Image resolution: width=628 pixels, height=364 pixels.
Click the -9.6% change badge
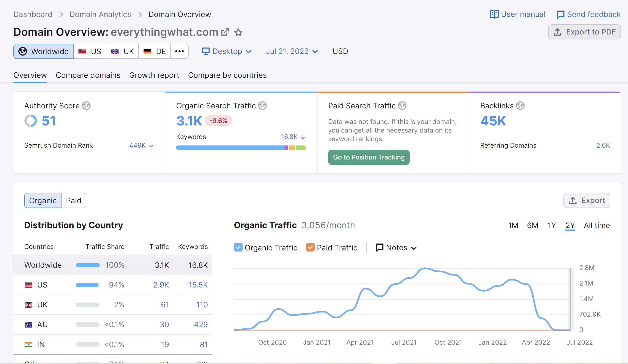(x=218, y=121)
